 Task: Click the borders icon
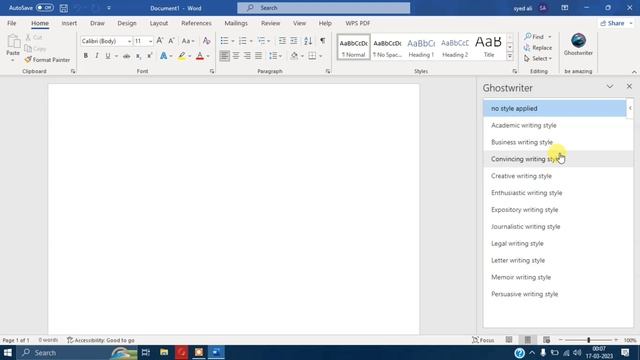(312, 56)
